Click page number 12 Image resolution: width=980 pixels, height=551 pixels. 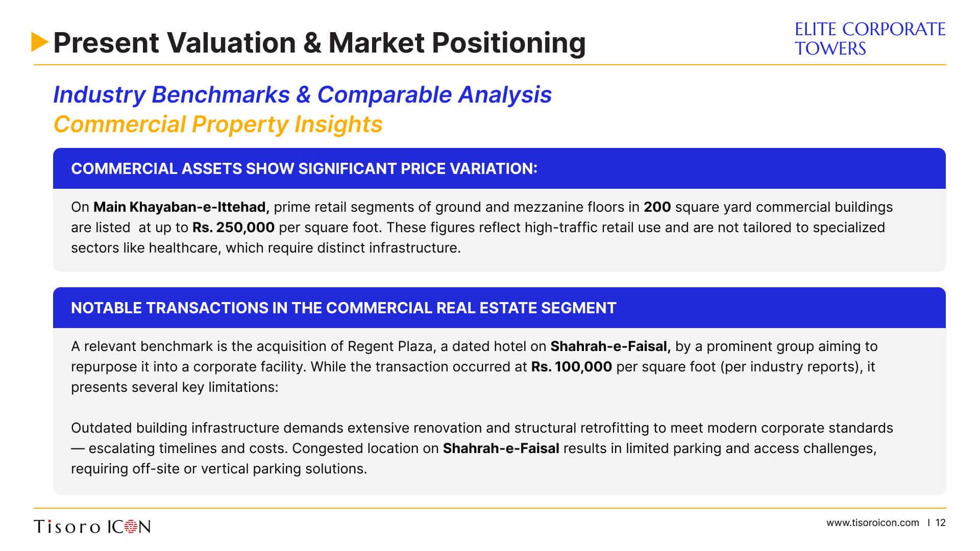[941, 522]
